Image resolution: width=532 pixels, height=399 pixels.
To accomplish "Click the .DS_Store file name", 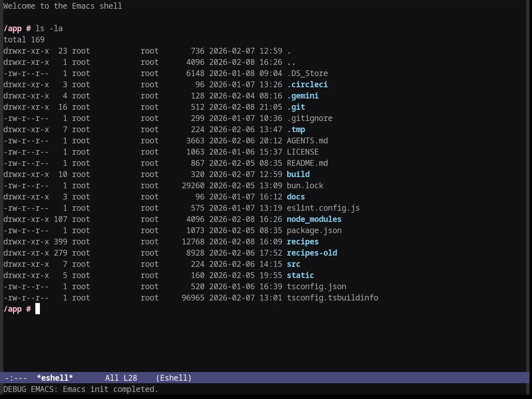I will 307,73.
